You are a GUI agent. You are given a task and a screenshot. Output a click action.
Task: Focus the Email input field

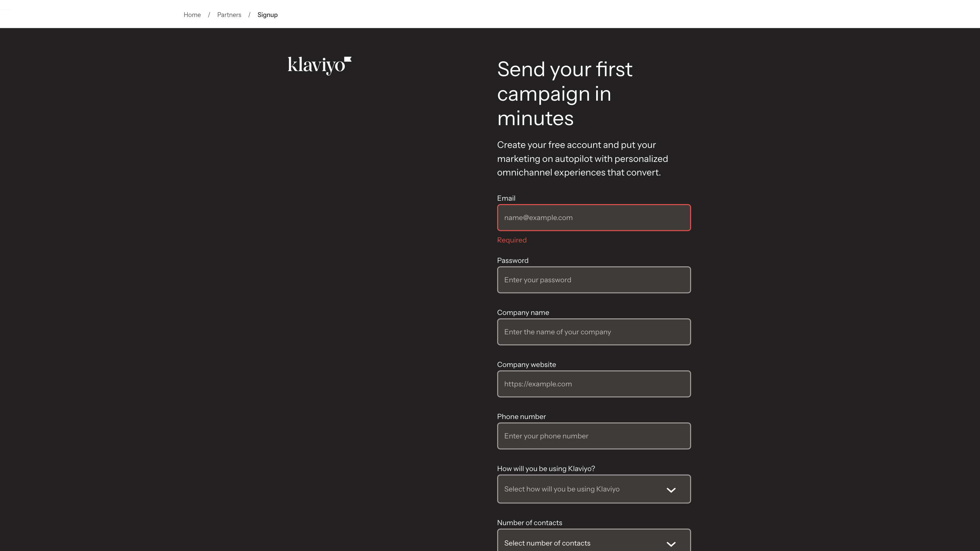[x=593, y=218]
